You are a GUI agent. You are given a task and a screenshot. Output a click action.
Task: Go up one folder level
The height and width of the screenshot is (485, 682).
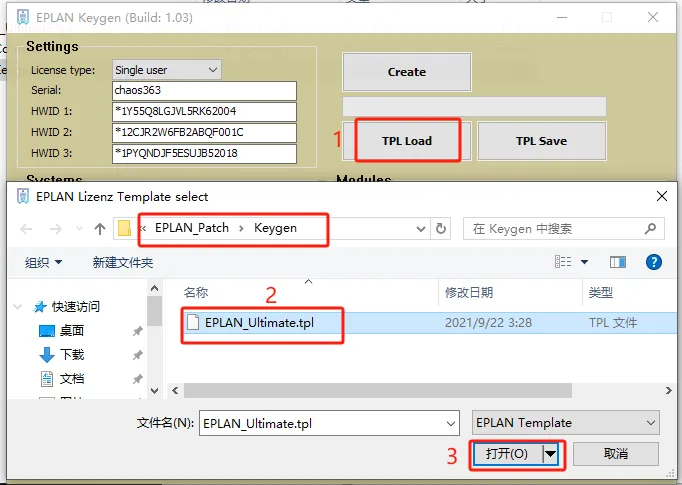100,229
